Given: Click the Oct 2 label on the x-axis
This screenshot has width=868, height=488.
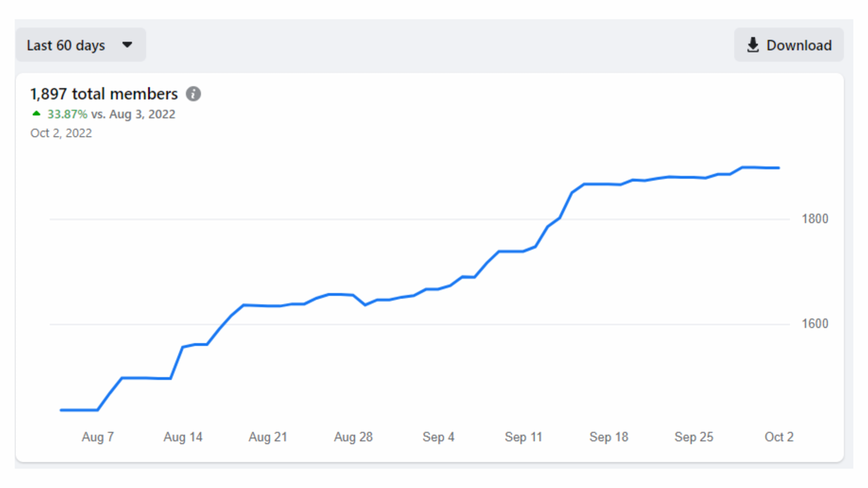Looking at the screenshot, I should click(778, 437).
